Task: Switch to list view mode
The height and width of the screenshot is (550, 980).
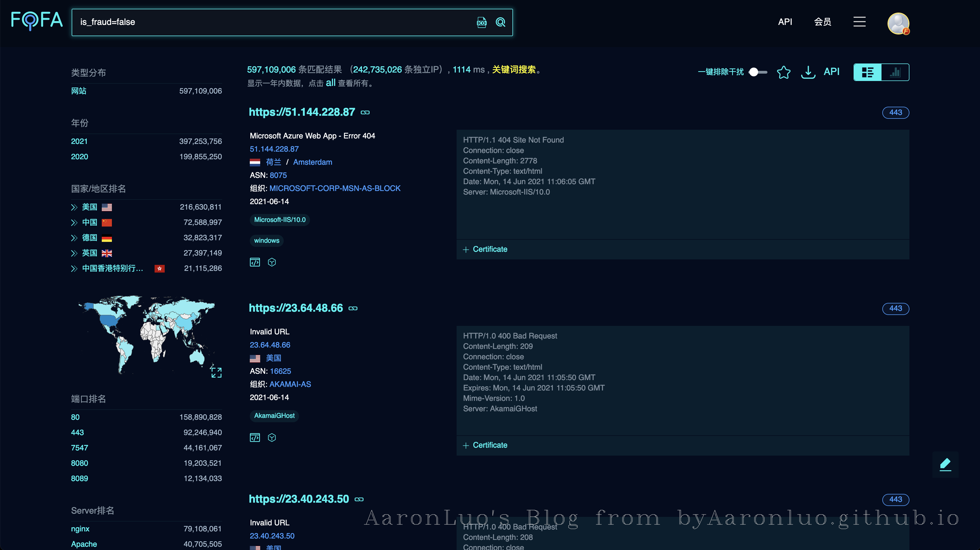Action: [867, 72]
